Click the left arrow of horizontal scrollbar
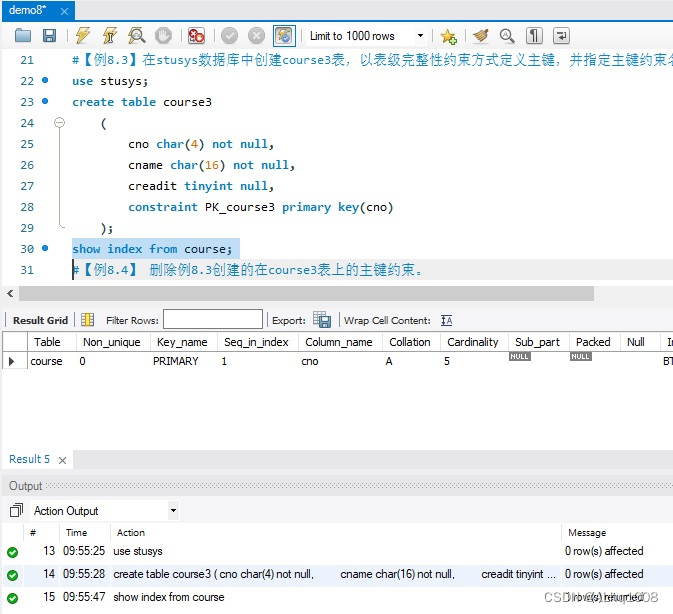This screenshot has height=614, width=673. point(10,293)
